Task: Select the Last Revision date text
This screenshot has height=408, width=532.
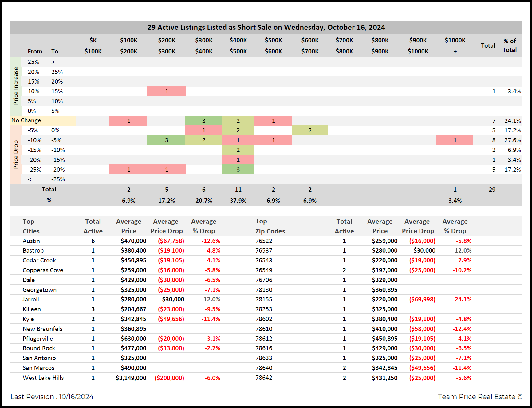Action: [x=52, y=397]
